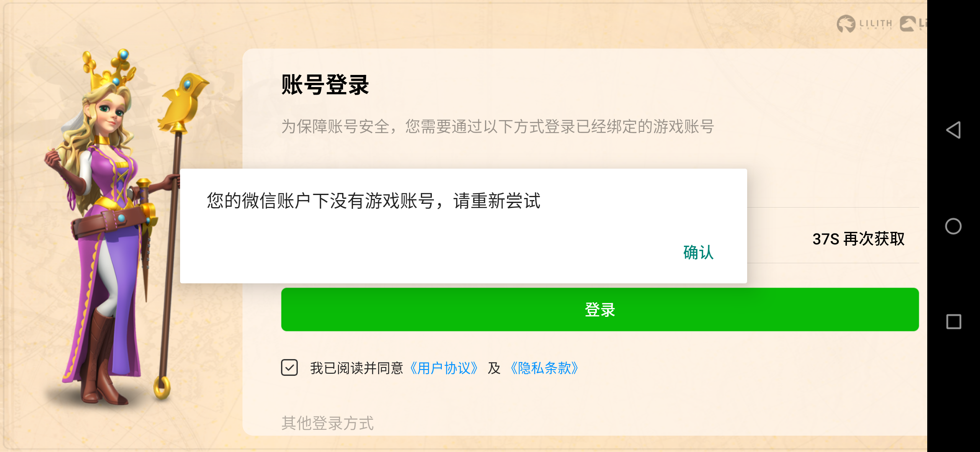This screenshot has width=980, height=452.
Task: Tap the Android back triangle icon
Action: [x=953, y=130]
